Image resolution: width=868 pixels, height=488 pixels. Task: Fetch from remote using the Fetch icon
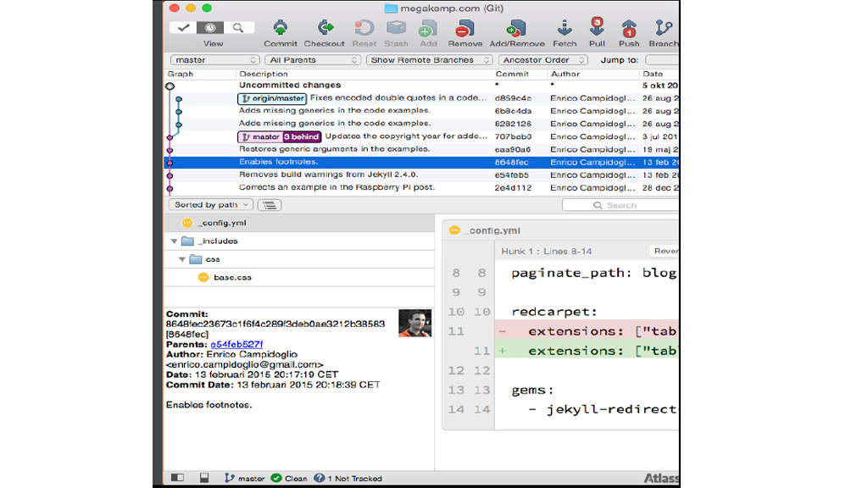(564, 28)
